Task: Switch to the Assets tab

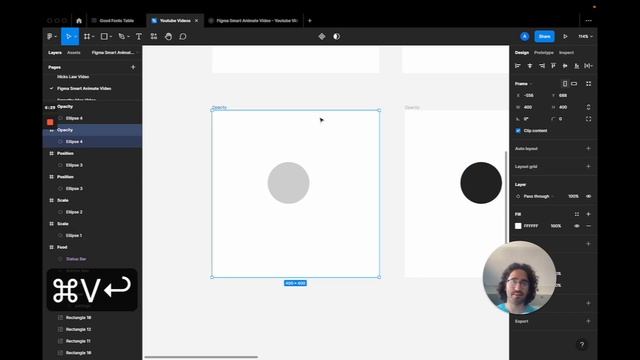Action: pyautogui.click(x=73, y=53)
